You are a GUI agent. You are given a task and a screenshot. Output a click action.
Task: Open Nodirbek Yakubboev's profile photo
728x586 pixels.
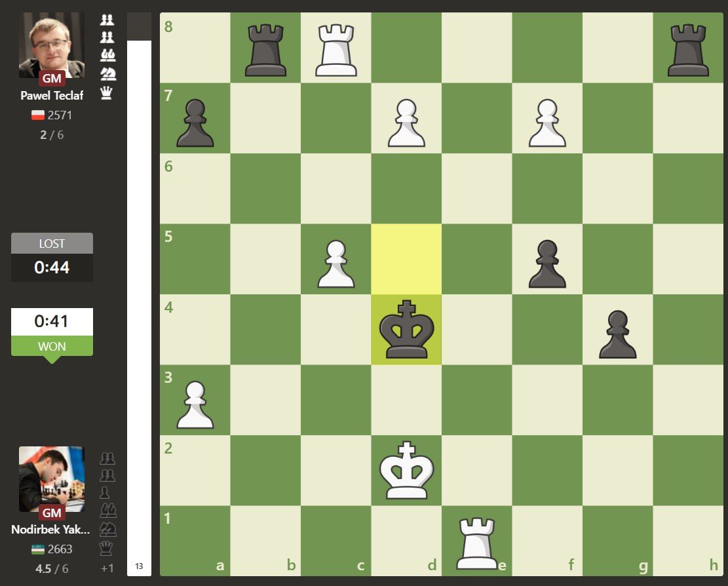point(52,479)
